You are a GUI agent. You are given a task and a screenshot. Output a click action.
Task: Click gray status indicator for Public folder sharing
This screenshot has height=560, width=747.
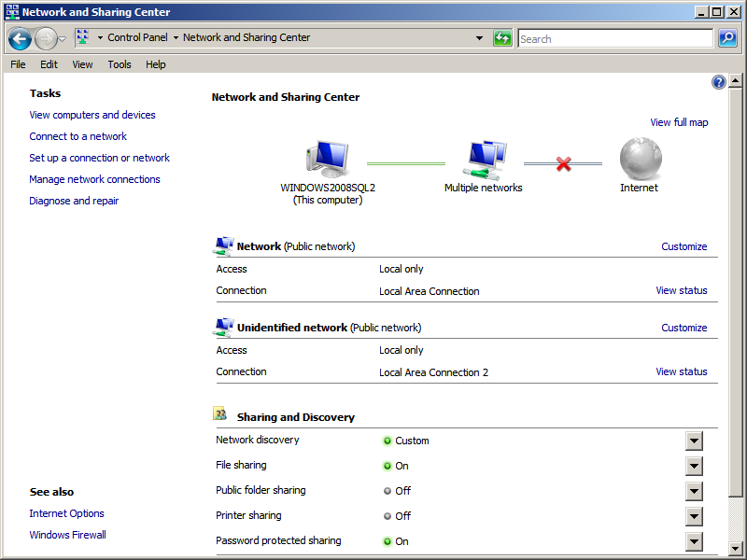[388, 491]
